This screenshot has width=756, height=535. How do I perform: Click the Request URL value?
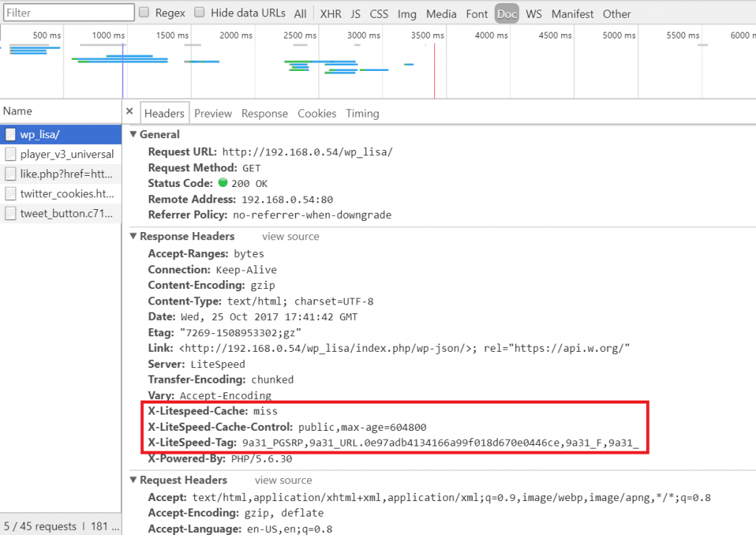point(307,152)
